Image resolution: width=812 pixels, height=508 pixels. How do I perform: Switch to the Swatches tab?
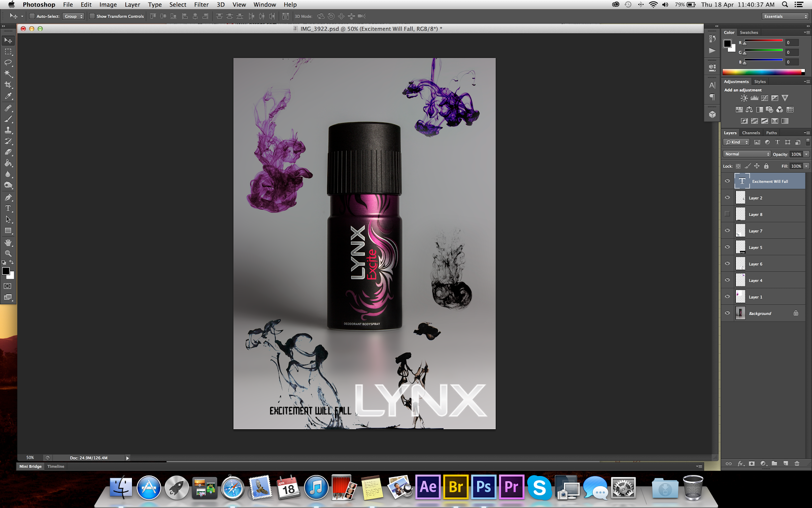[749, 32]
